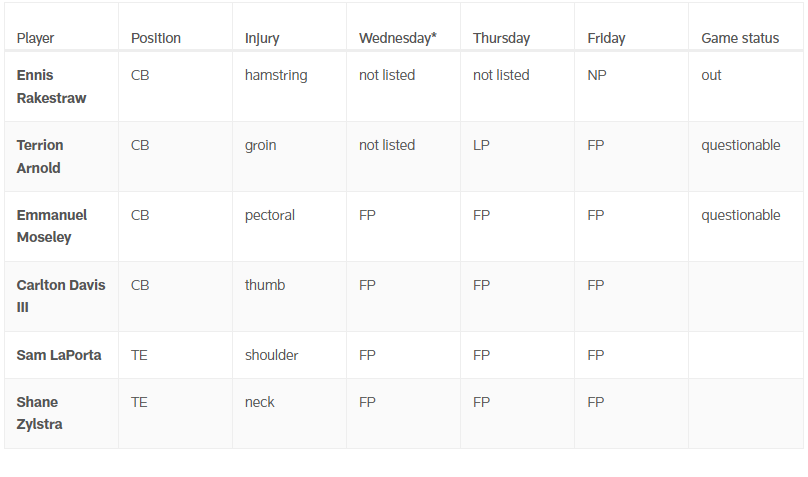Screen dimensions: 808x477
Task: Click the Player column header
Action: point(35,38)
